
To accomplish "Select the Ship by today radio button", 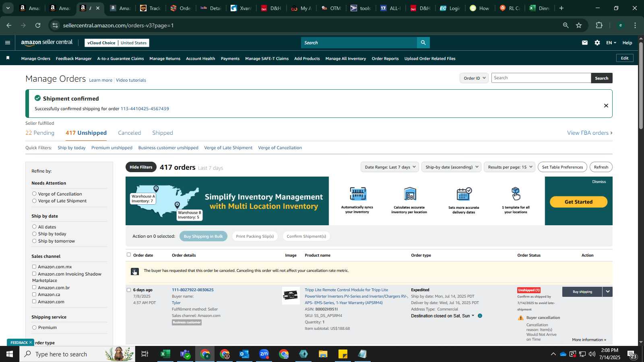I will point(34,234).
